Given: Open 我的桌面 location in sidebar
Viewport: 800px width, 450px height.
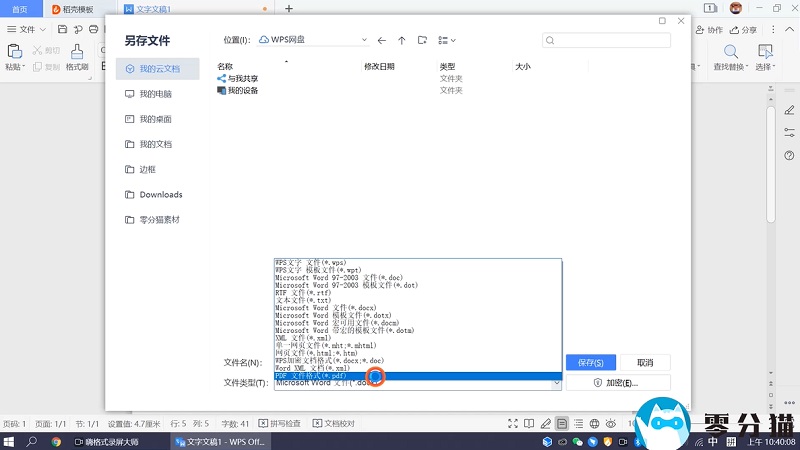Looking at the screenshot, I should tap(157, 119).
